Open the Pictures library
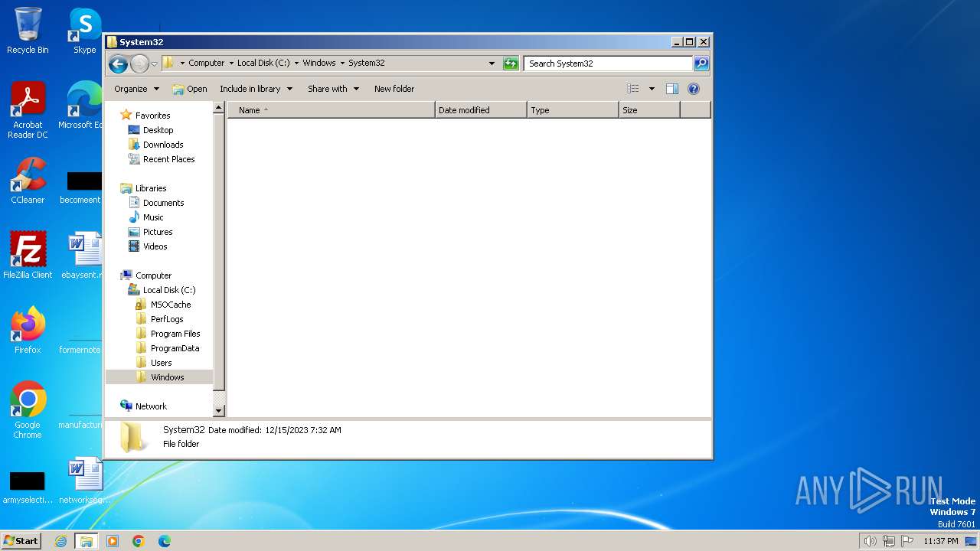 (158, 232)
